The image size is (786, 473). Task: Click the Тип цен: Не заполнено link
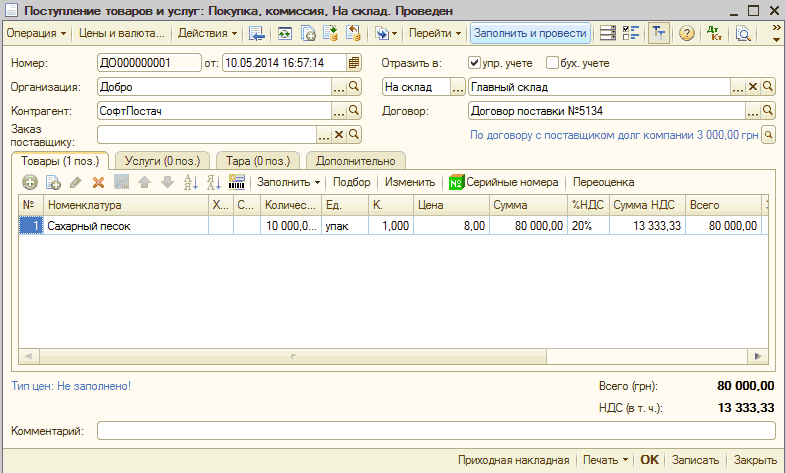click(71, 386)
